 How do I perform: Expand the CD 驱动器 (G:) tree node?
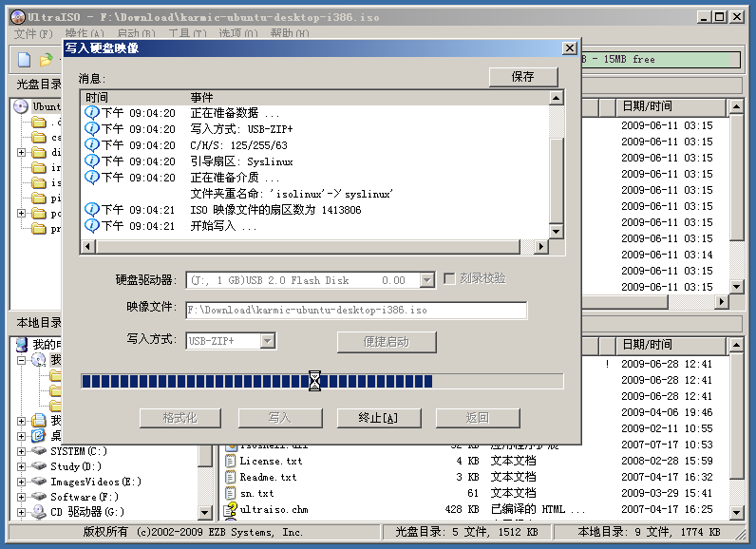click(x=21, y=512)
